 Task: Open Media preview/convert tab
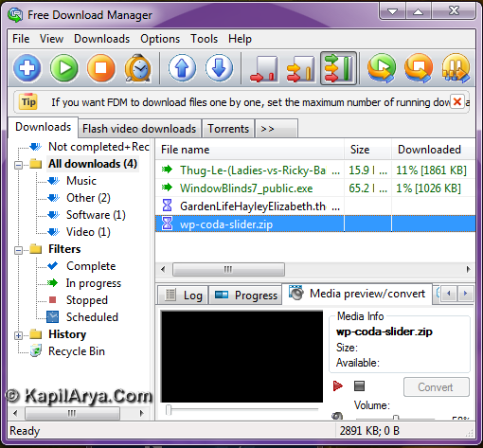pos(357,294)
